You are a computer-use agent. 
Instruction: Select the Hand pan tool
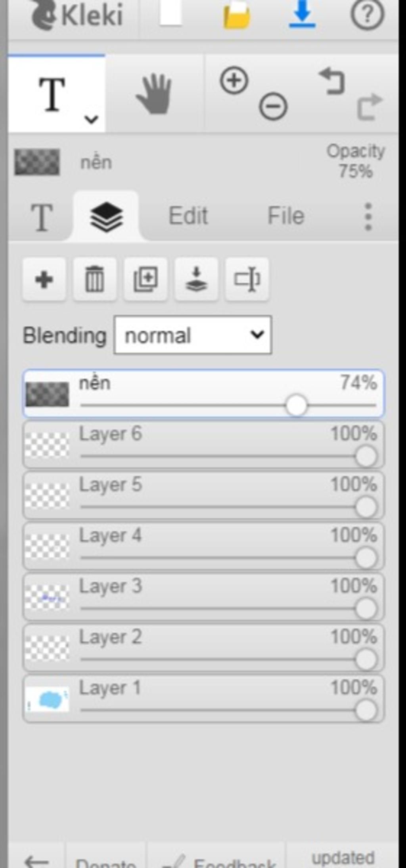coord(154,94)
